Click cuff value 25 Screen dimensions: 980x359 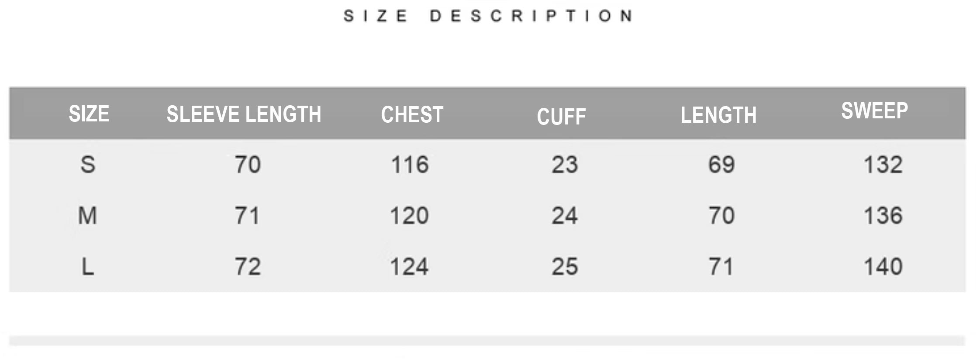coord(565,266)
